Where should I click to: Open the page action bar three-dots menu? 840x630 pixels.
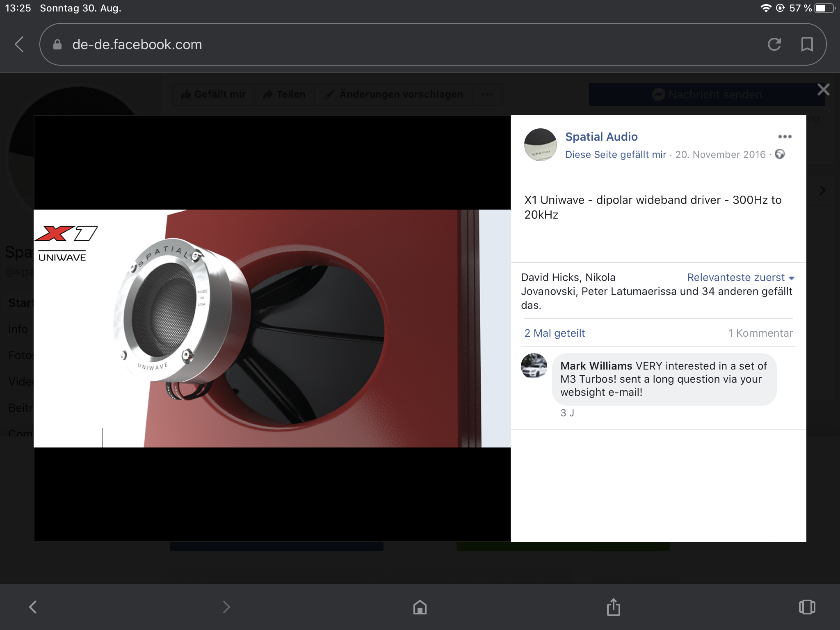click(487, 94)
